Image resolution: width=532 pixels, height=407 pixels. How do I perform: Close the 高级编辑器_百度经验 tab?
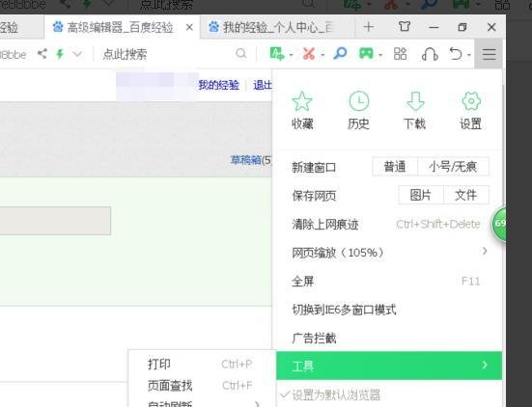click(x=189, y=27)
